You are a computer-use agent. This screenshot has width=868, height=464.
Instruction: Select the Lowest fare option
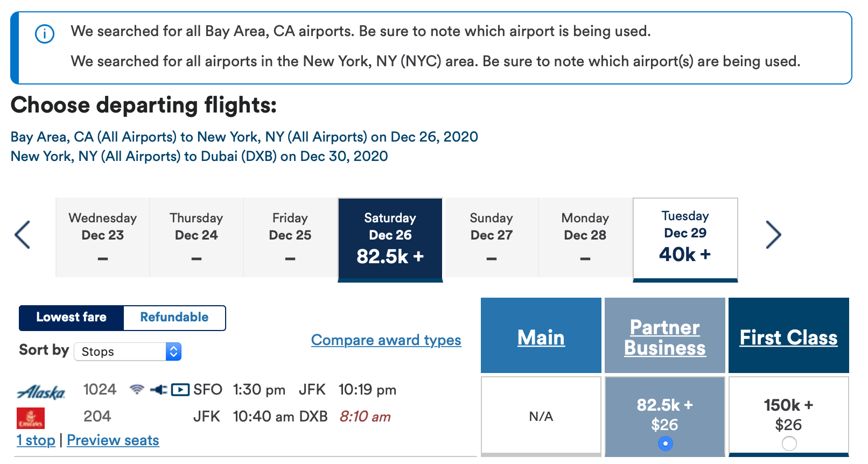click(72, 318)
